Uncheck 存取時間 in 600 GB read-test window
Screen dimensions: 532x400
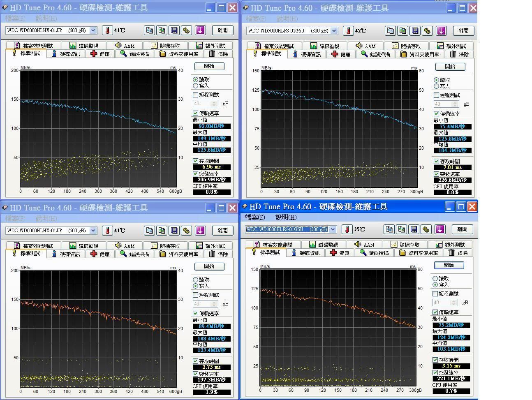[196, 161]
